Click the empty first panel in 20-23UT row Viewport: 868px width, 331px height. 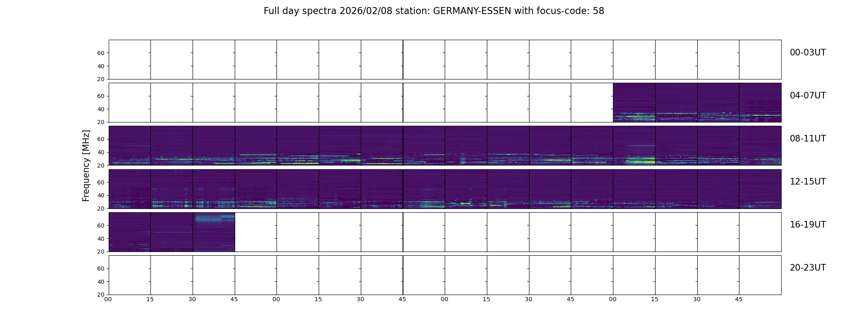(x=130, y=275)
